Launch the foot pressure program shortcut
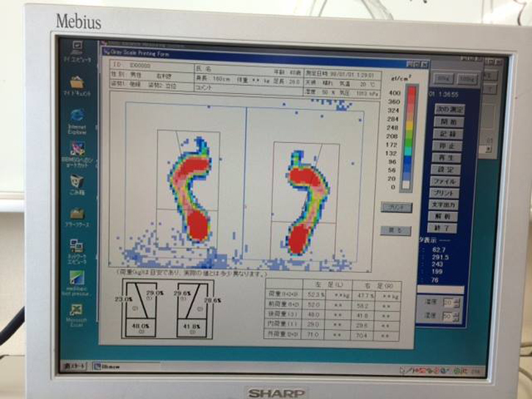This screenshot has width=532, height=399. pos(76,279)
